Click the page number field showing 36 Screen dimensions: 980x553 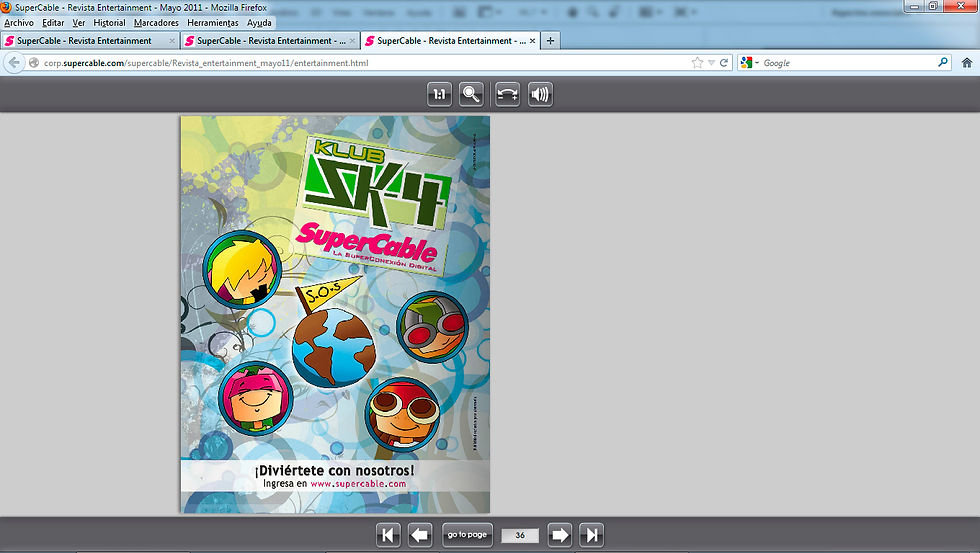(520, 535)
